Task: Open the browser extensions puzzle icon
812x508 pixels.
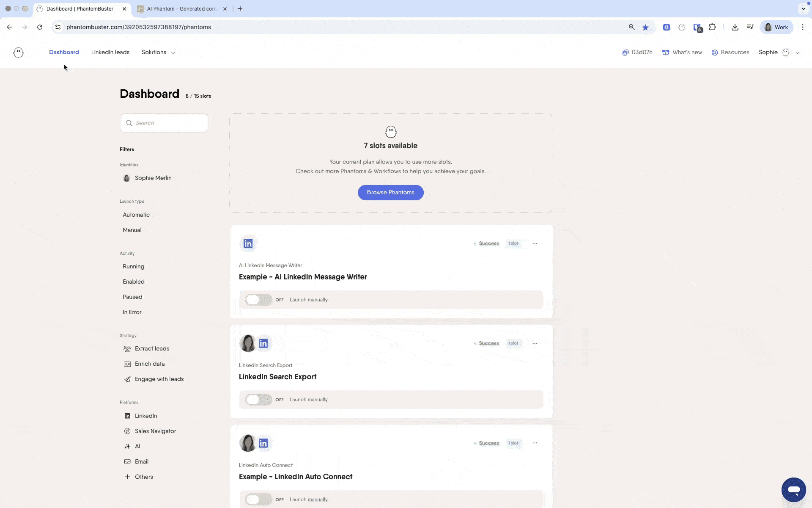Action: pyautogui.click(x=713, y=27)
